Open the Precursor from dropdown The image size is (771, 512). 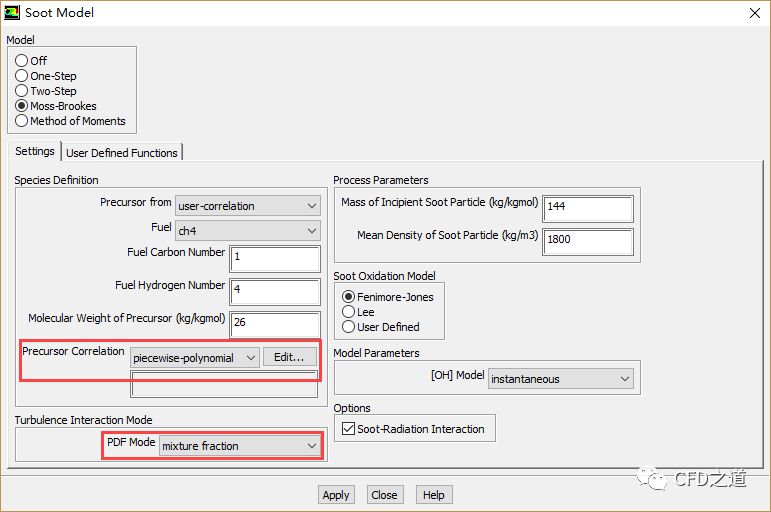[x=248, y=206]
